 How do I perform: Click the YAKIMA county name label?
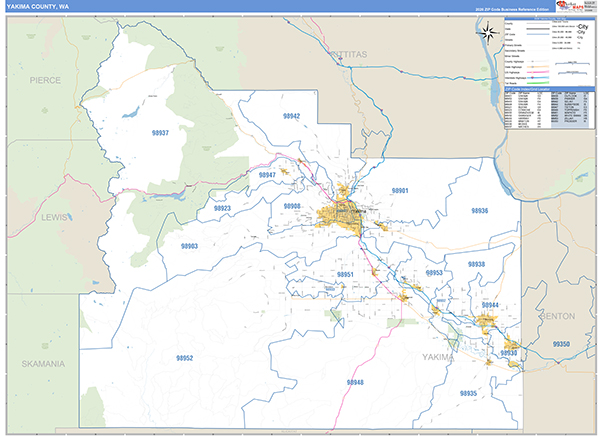pos(439,357)
